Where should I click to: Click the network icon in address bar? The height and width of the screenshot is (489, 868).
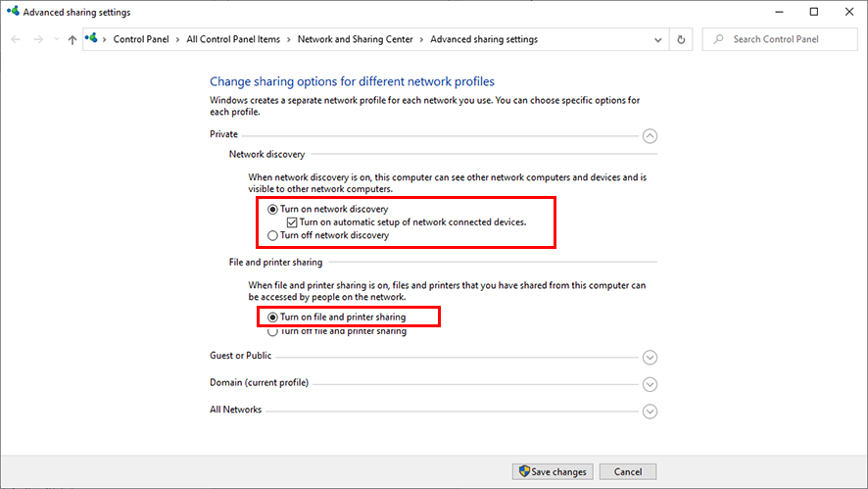point(91,38)
